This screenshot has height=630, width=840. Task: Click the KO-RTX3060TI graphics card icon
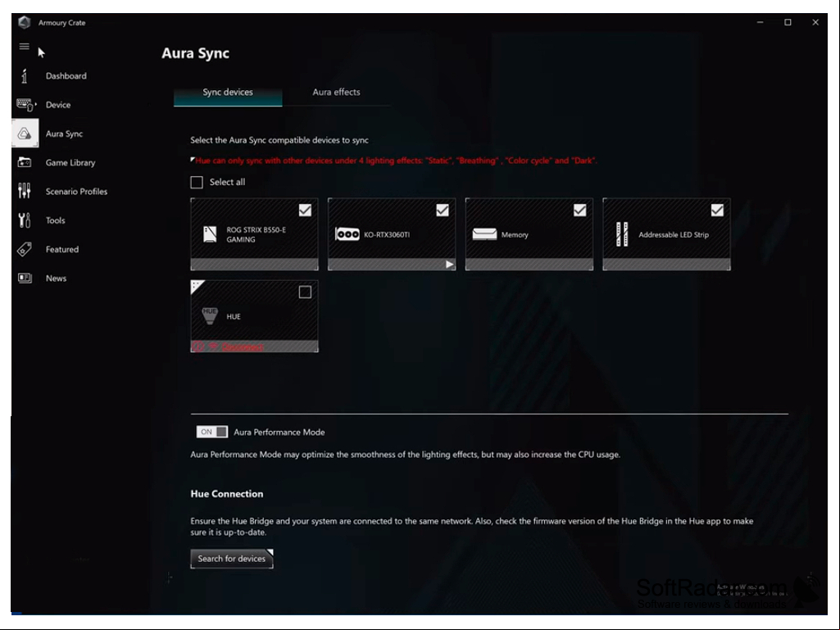click(x=347, y=234)
